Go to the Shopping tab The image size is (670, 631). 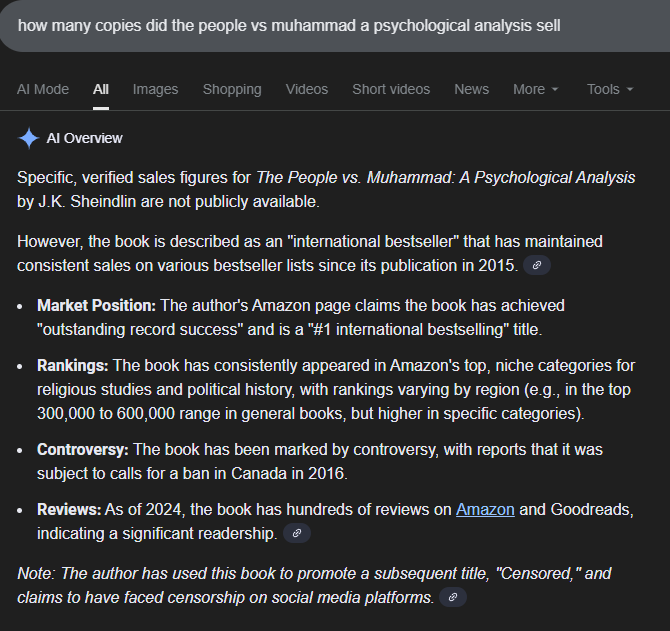pos(232,89)
